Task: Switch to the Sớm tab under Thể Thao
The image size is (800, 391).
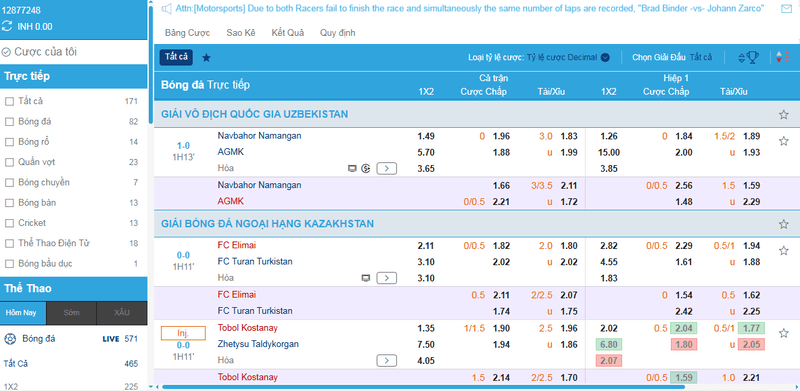Action: click(71, 313)
